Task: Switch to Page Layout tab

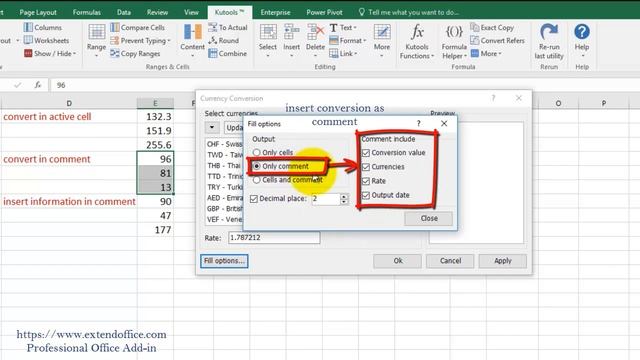Action: pyautogui.click(x=38, y=12)
